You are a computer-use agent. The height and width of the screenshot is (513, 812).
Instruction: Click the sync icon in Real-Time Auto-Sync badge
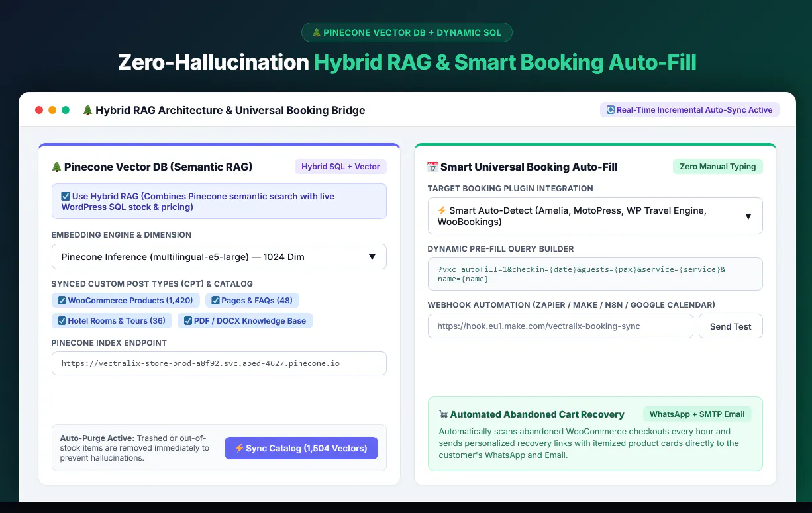tap(610, 110)
